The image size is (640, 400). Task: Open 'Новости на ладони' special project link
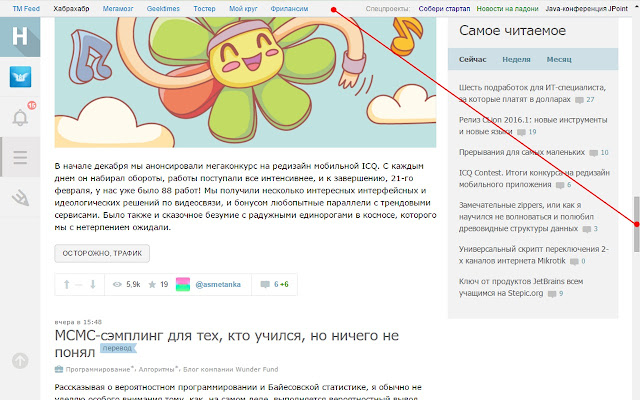tap(507, 9)
